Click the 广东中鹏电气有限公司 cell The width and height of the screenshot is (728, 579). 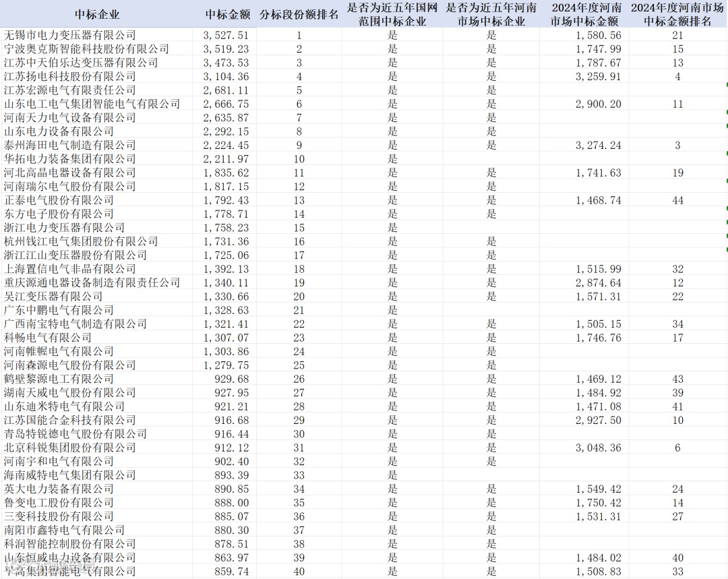coord(59,310)
